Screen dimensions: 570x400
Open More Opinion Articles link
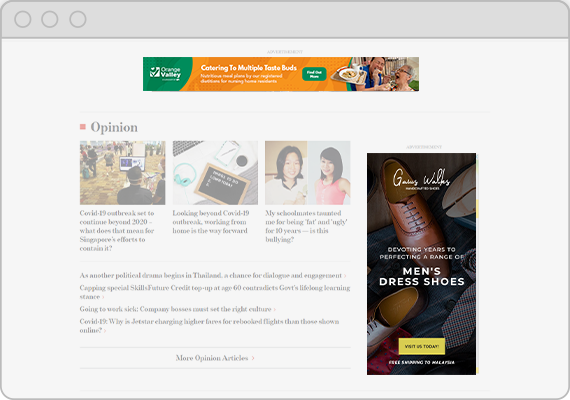click(212, 358)
